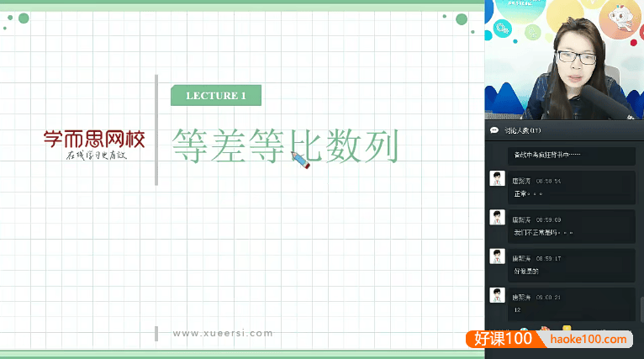Select the chat message 正常。。。
This screenshot has height=359, width=644.
pos(528,194)
